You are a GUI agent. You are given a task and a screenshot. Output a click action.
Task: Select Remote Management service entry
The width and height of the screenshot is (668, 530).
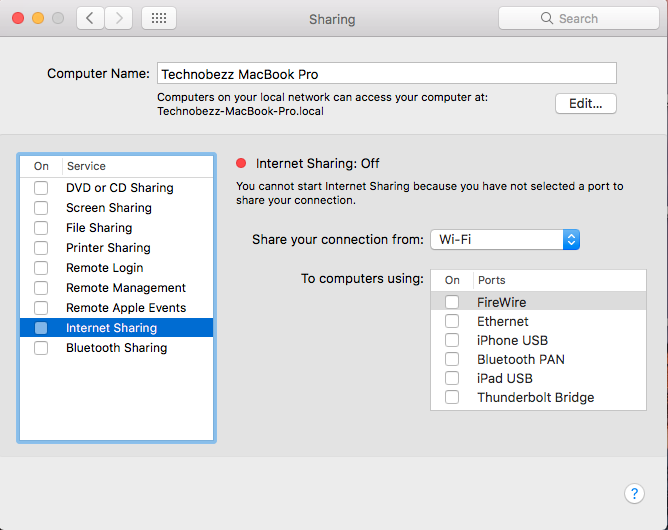[125, 288]
